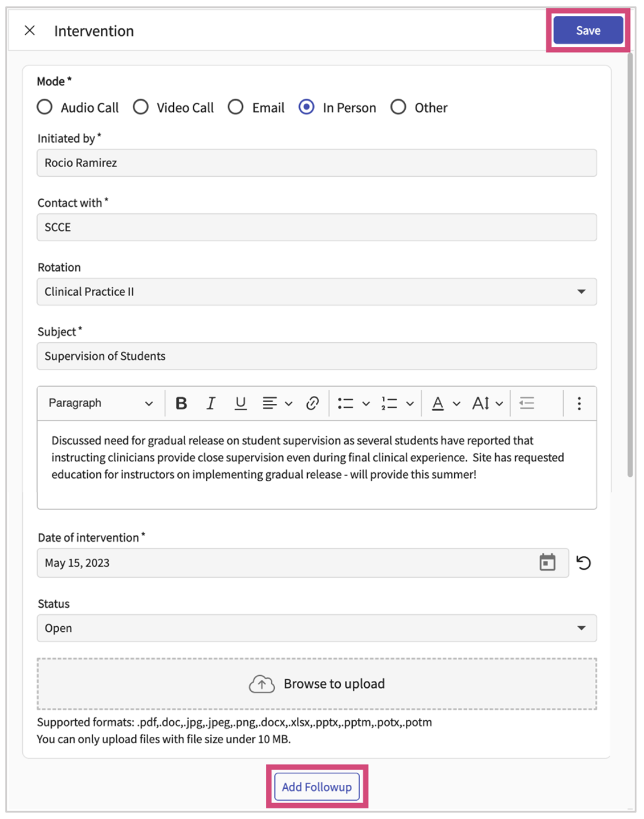This screenshot has height=819, width=644.
Task: Save the intervention
Action: [x=588, y=31]
